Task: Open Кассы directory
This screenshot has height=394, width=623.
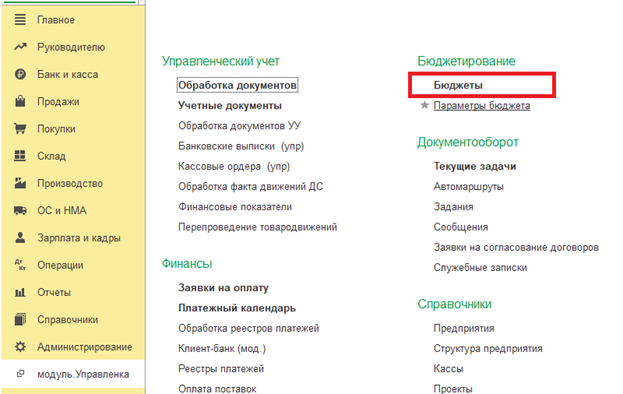Action: point(448,369)
